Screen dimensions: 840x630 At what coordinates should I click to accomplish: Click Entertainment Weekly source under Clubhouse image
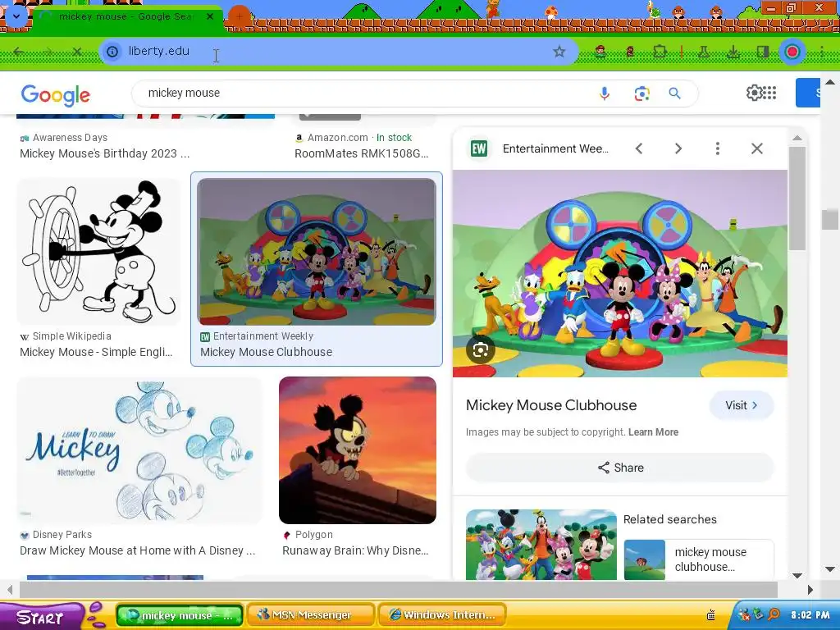click(x=257, y=336)
